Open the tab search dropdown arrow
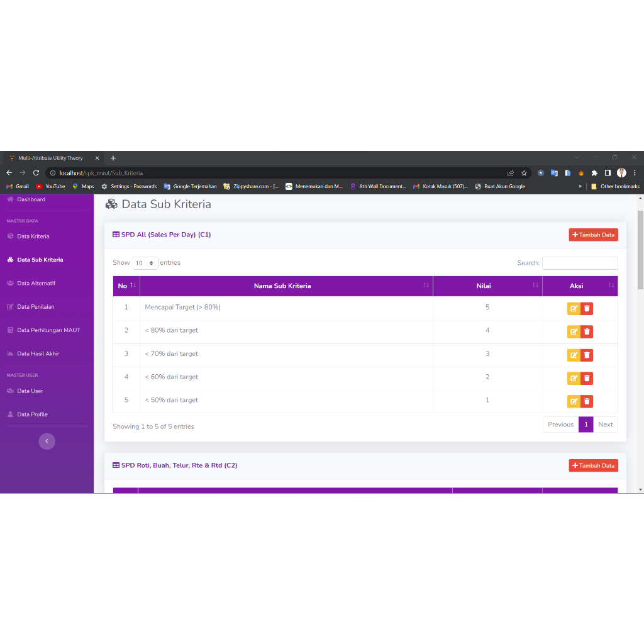 click(577, 157)
